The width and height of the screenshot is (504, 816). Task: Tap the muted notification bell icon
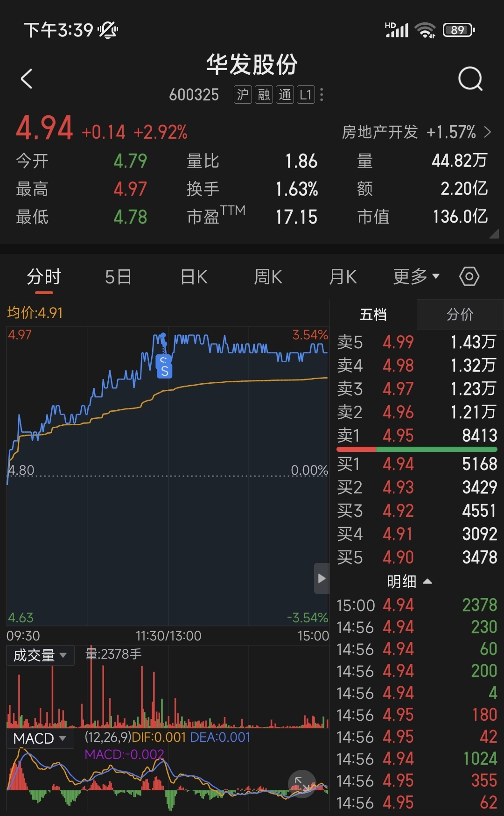pos(108,30)
